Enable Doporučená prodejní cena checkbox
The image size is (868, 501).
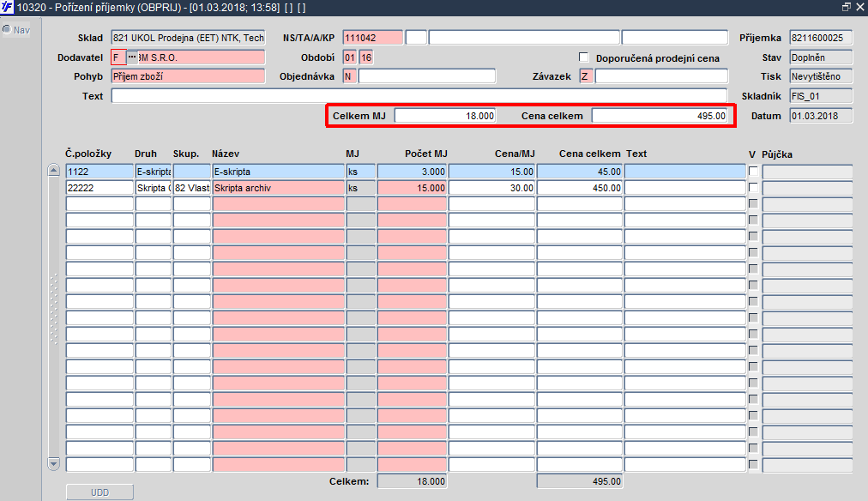pos(583,57)
